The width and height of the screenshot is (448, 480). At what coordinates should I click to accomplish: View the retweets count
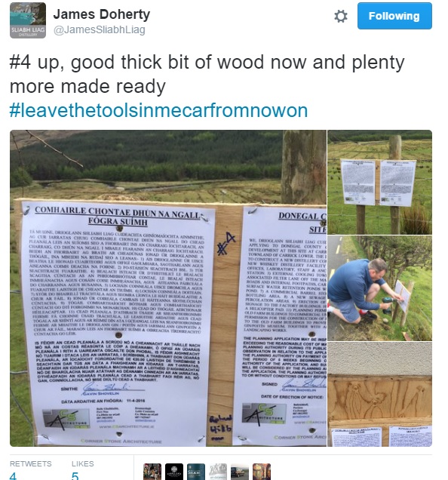coord(14,475)
